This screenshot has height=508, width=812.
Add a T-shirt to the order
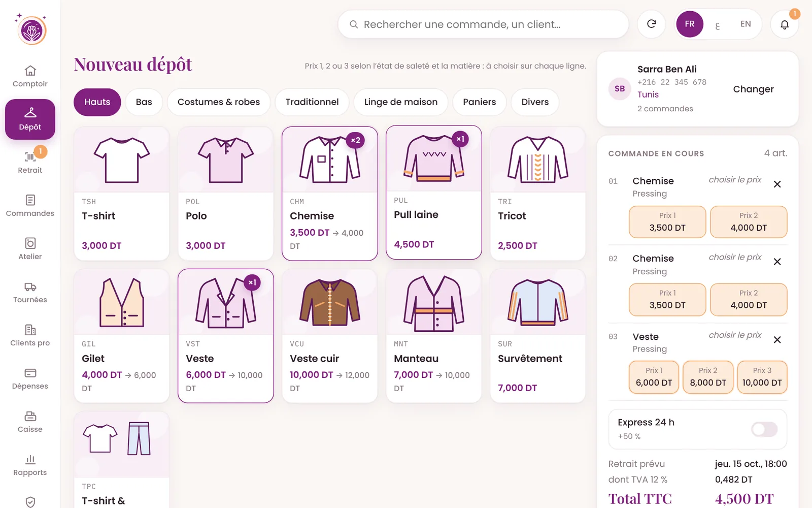(122, 194)
